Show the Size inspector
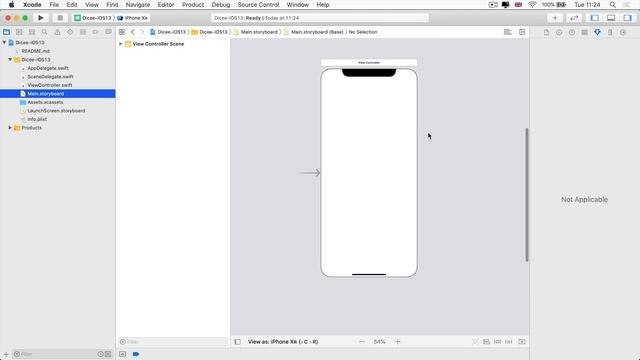This screenshot has height=360, width=640. (x=610, y=32)
